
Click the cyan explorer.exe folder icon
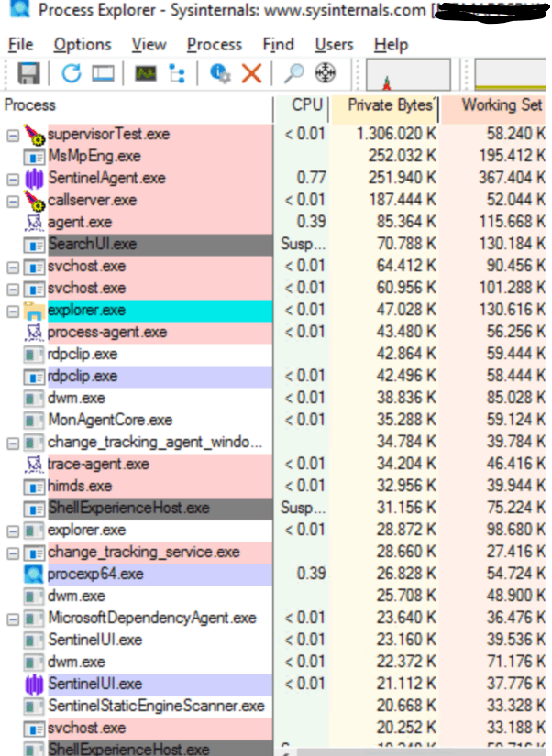tap(34, 311)
